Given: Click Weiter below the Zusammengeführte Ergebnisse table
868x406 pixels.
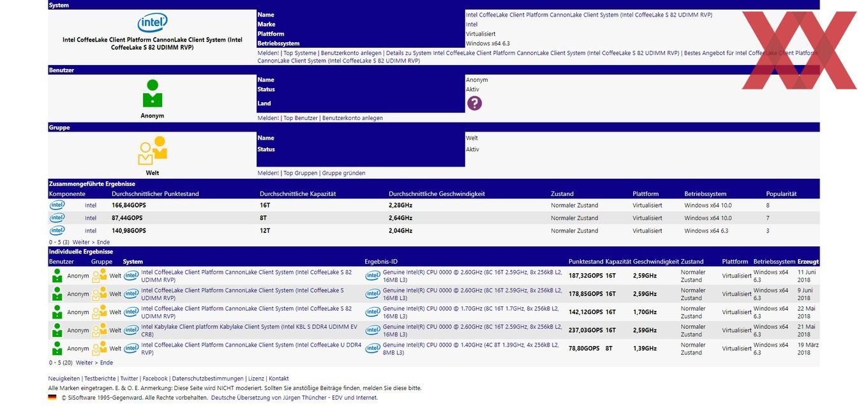Looking at the screenshot, I should [x=81, y=242].
